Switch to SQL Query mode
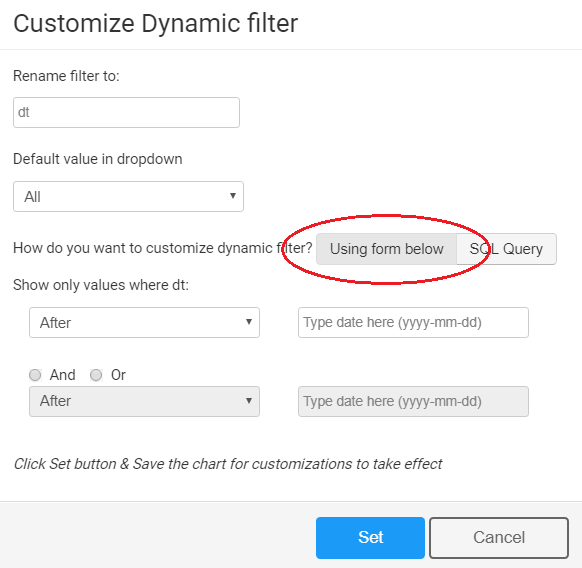This screenshot has width=582, height=568. tap(506, 249)
